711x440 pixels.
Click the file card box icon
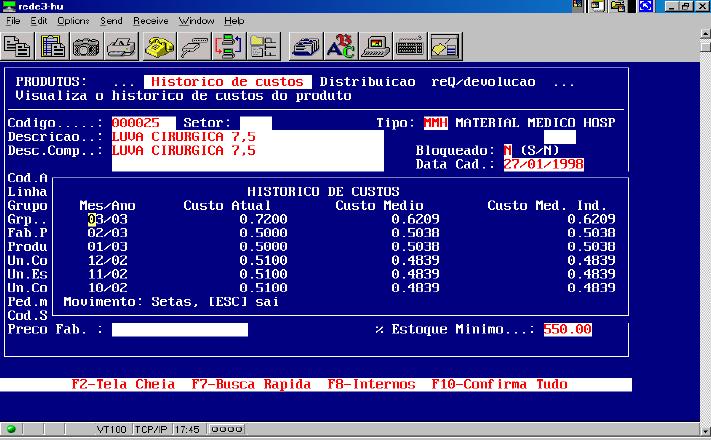[x=306, y=46]
